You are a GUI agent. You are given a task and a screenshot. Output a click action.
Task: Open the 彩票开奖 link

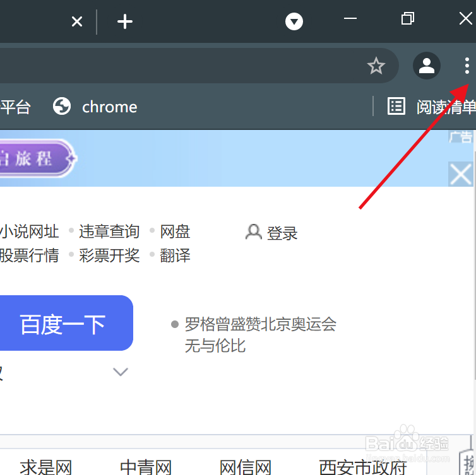109,255
